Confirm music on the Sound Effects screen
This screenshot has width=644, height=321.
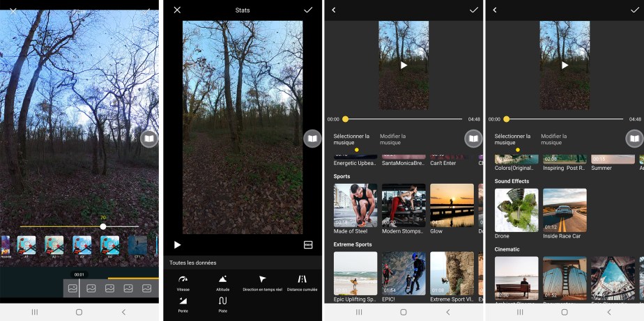[x=634, y=10]
